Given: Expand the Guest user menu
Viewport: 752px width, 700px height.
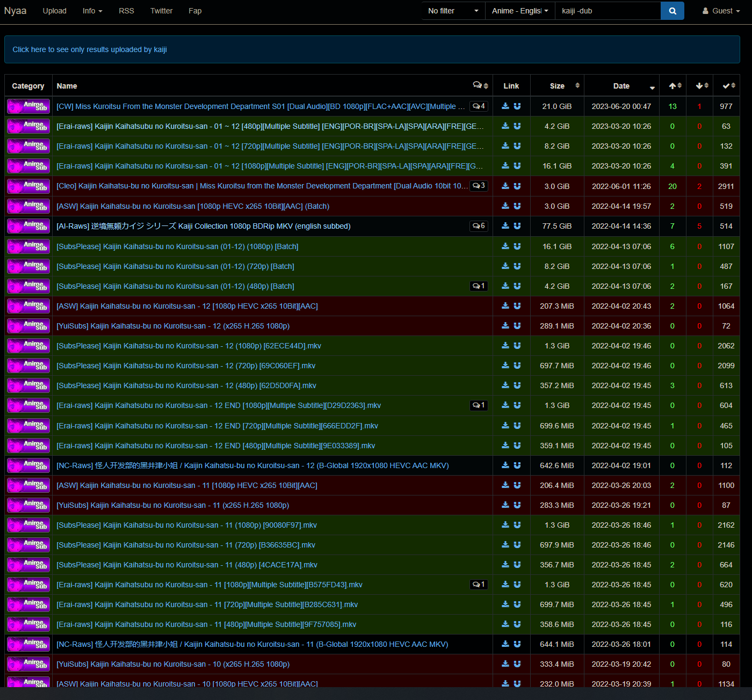Looking at the screenshot, I should [721, 11].
